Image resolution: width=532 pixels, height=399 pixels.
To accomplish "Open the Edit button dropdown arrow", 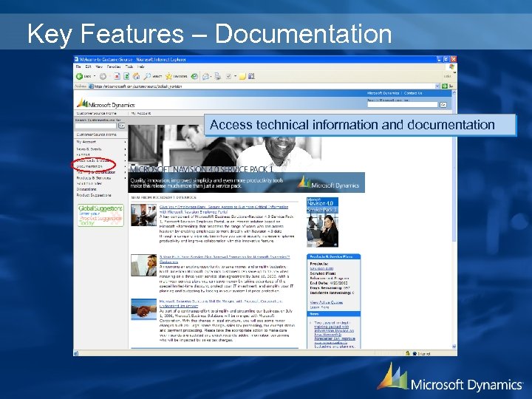I will (x=235, y=77).
